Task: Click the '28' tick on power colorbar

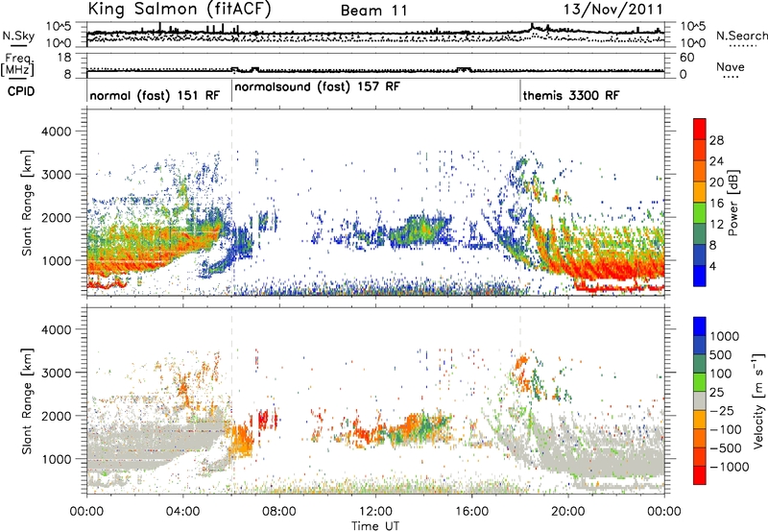Action: (716, 140)
